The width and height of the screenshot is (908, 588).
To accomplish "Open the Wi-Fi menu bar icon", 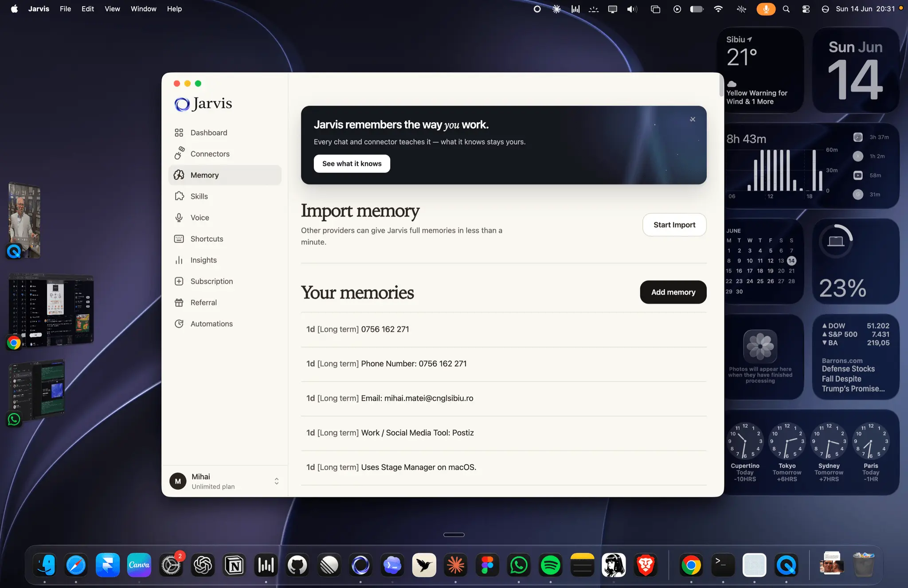I will pyautogui.click(x=718, y=9).
